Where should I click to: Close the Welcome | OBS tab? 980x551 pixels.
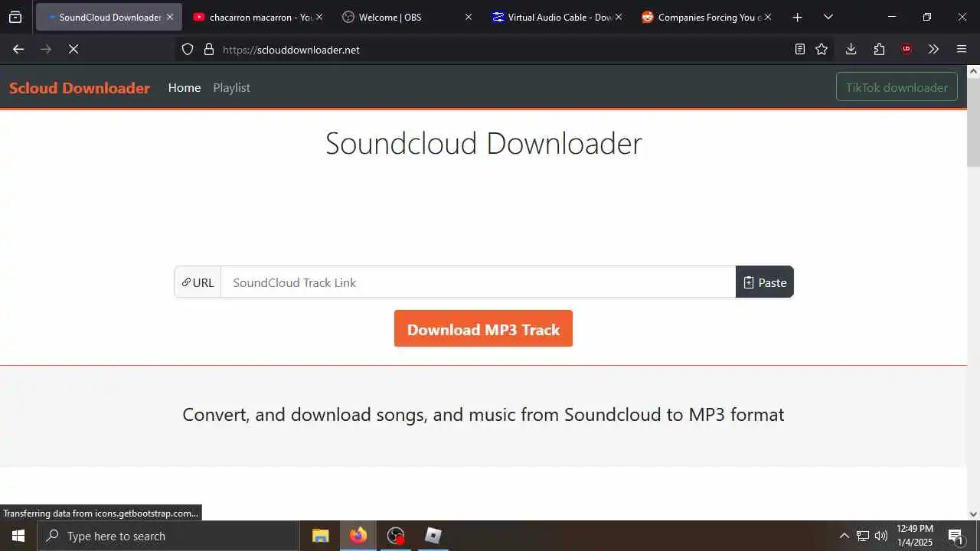click(x=469, y=17)
